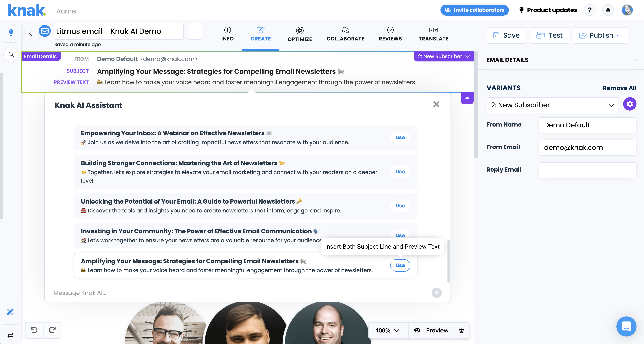Open the Variants select box
Image resolution: width=644 pixels, height=344 pixels.
click(553, 105)
